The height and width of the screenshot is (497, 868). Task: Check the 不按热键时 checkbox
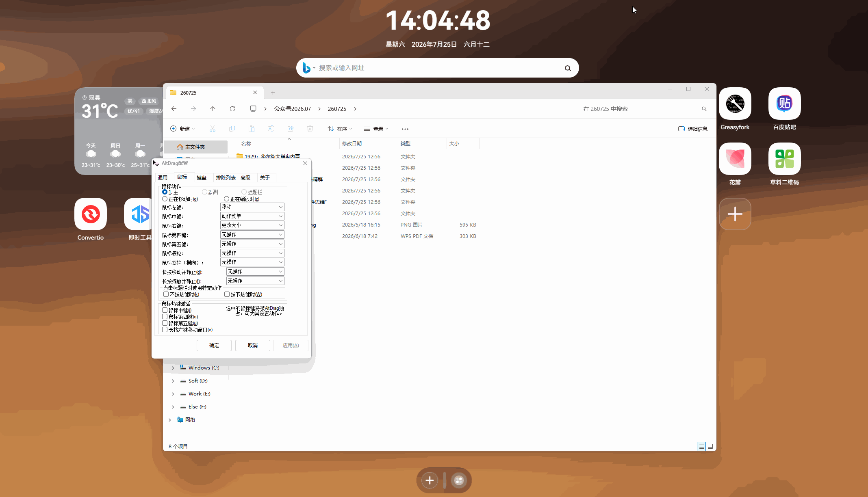pos(166,294)
